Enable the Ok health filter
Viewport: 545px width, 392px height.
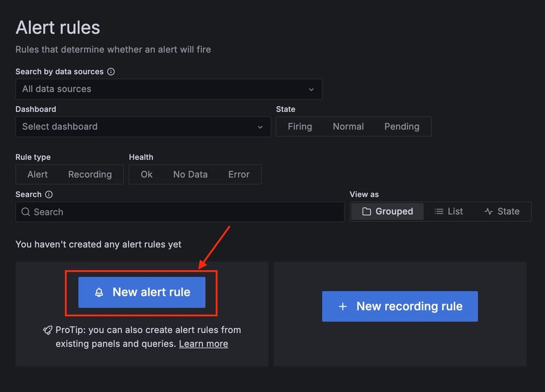click(147, 174)
